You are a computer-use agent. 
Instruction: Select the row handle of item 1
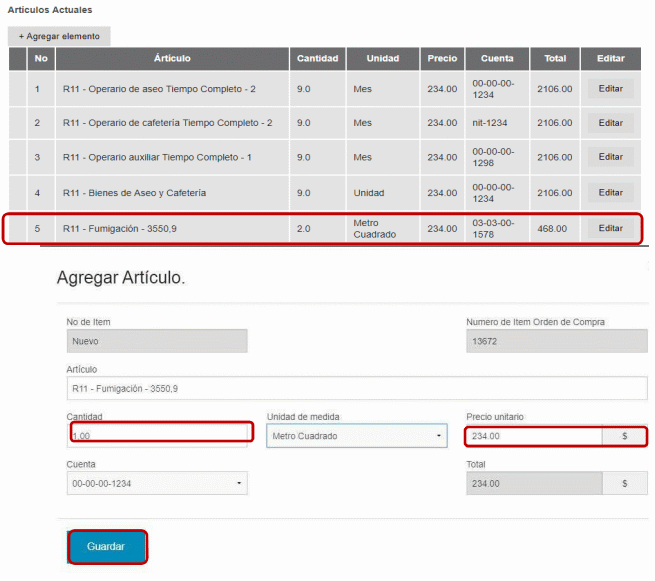click(17, 89)
